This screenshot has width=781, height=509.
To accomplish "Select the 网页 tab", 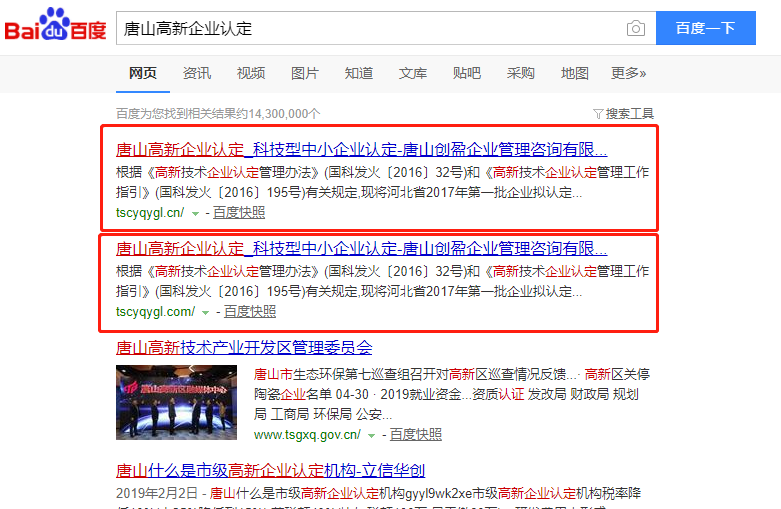I will coord(143,73).
